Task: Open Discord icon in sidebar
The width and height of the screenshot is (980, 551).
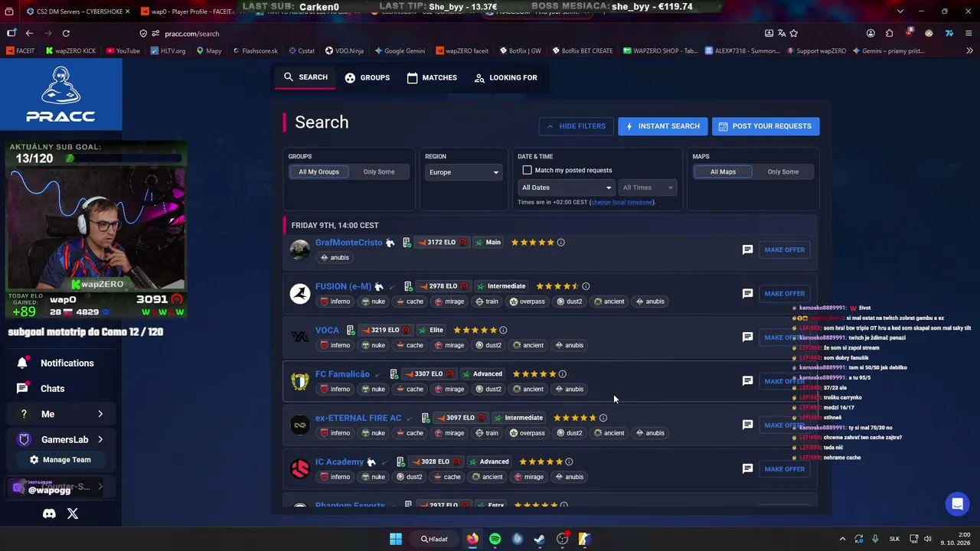Action: (x=49, y=514)
